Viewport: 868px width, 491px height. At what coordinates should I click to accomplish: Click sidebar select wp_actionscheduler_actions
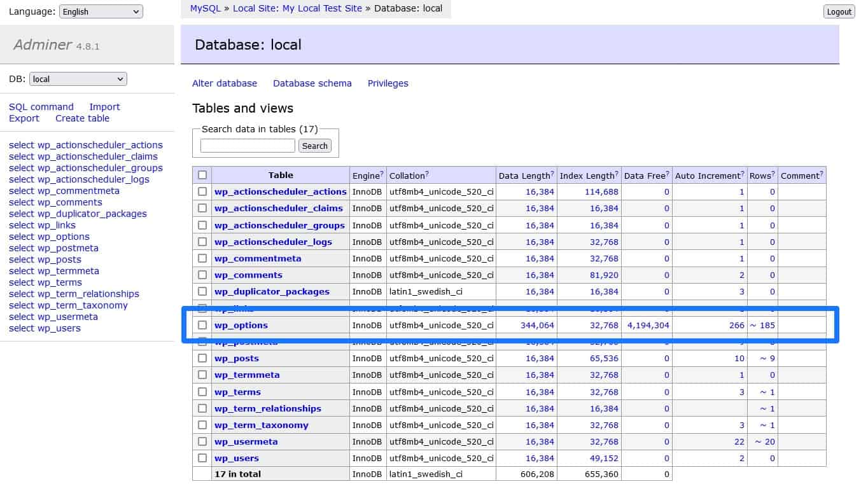pyautogui.click(x=86, y=145)
